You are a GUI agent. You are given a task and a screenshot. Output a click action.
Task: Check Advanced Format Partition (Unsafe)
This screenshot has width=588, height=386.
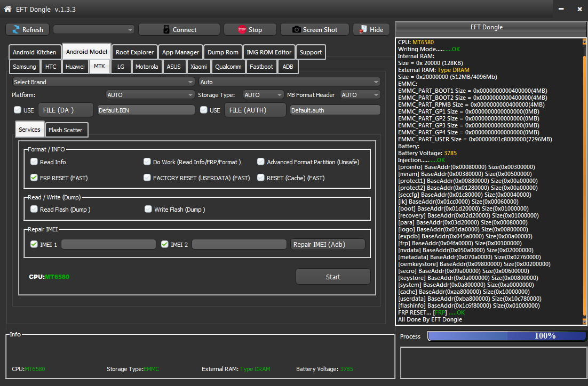260,162
